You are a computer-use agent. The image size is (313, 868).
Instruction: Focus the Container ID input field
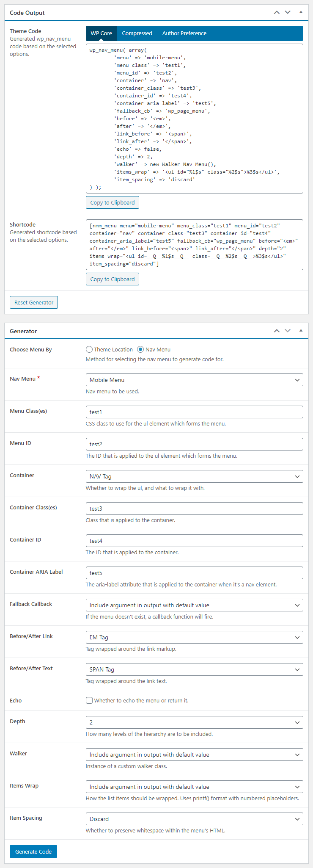(195, 541)
